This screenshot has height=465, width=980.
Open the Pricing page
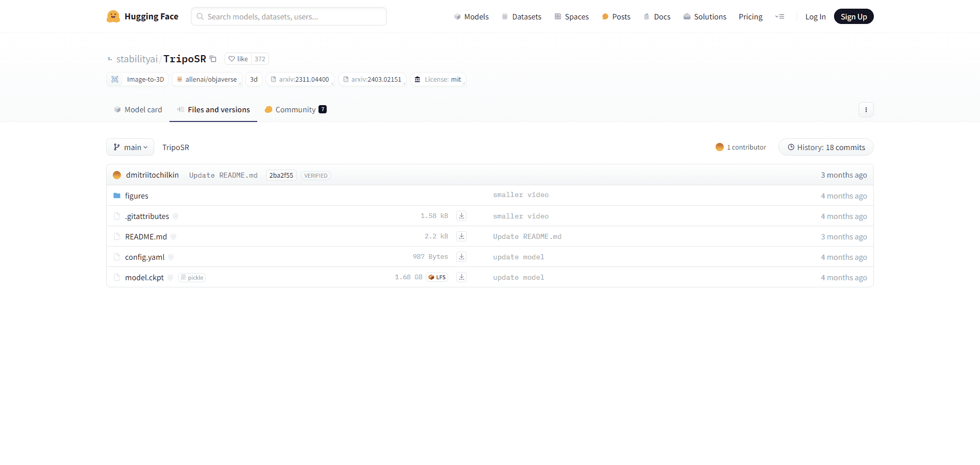pyautogui.click(x=750, y=16)
